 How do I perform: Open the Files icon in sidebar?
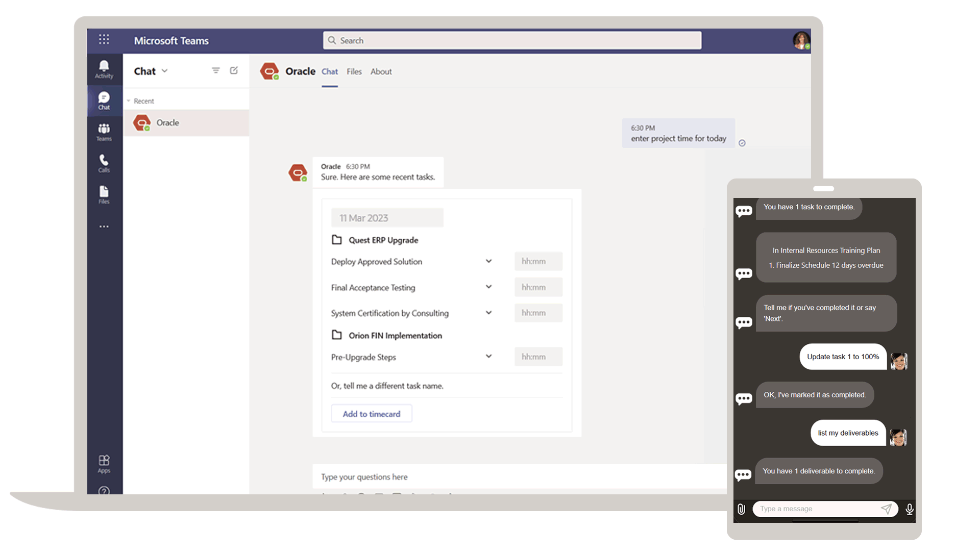point(104,194)
